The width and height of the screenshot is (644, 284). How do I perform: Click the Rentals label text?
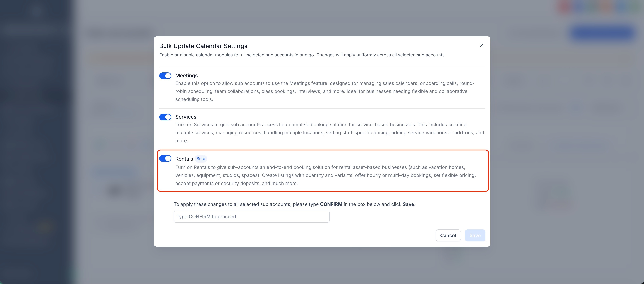click(x=184, y=158)
